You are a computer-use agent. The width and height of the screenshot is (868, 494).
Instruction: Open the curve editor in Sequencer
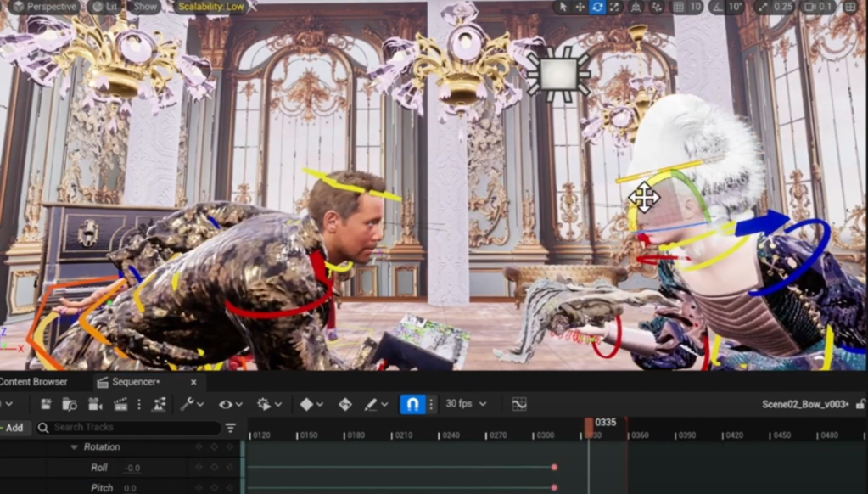pos(519,405)
